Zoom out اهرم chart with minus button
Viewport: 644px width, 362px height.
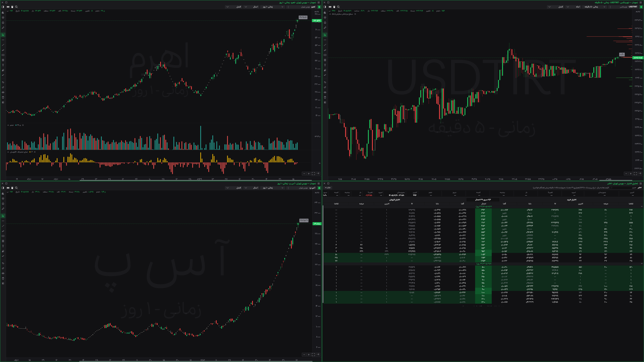click(304, 173)
